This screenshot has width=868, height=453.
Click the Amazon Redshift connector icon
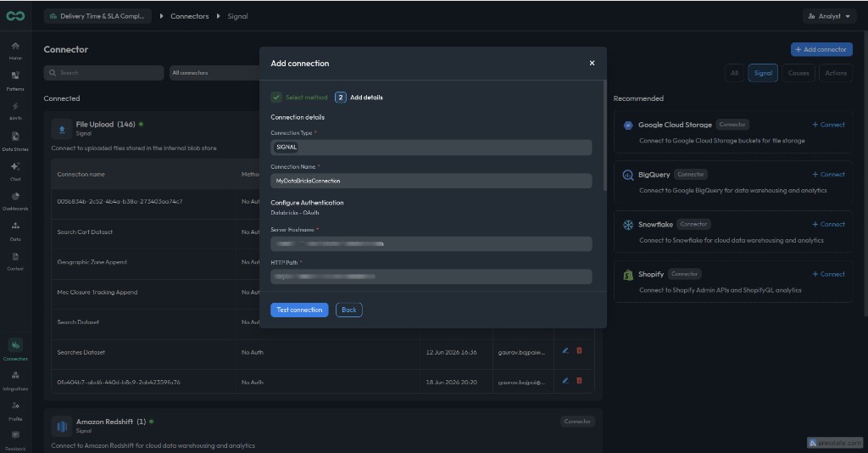(x=62, y=427)
